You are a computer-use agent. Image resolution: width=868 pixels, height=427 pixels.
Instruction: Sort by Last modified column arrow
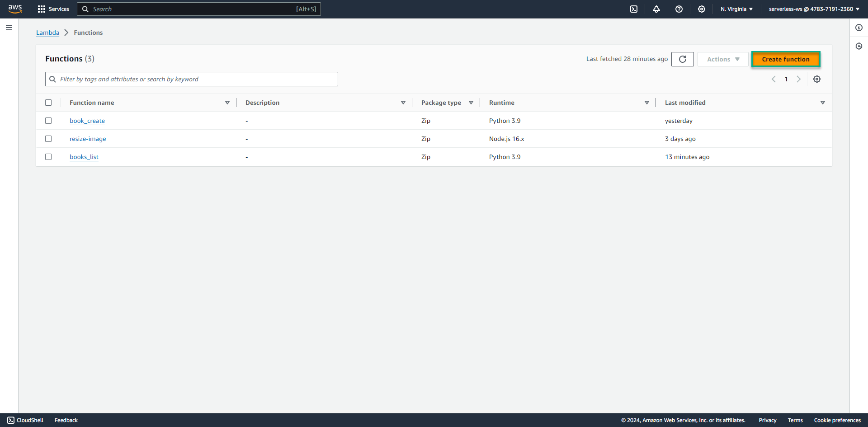point(823,103)
